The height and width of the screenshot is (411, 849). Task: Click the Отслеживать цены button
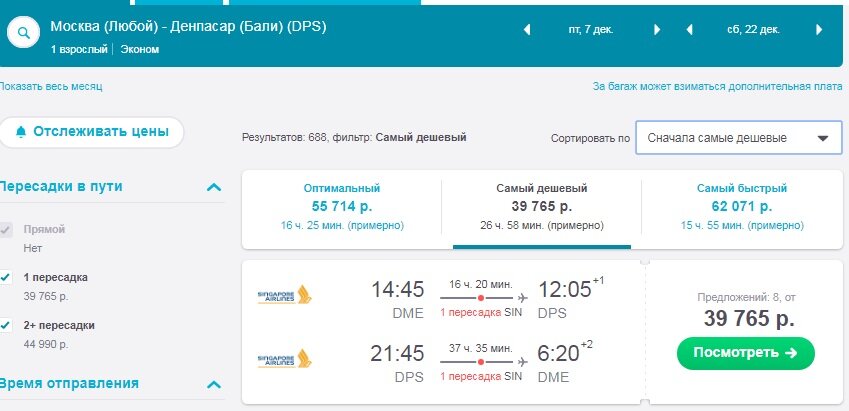pyautogui.click(x=92, y=132)
